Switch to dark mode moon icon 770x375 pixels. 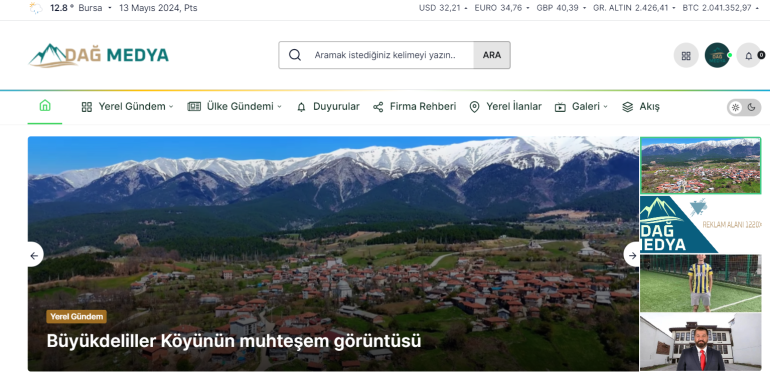point(751,107)
